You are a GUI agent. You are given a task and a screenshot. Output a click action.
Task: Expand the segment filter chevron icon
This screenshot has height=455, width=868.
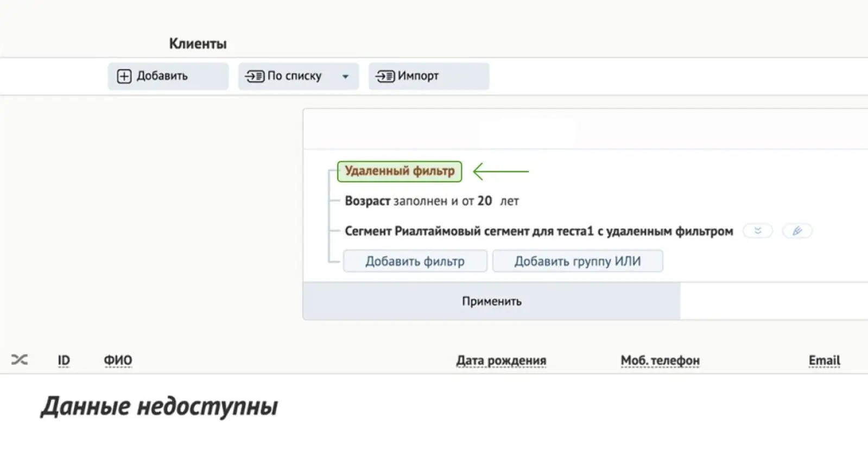click(758, 231)
